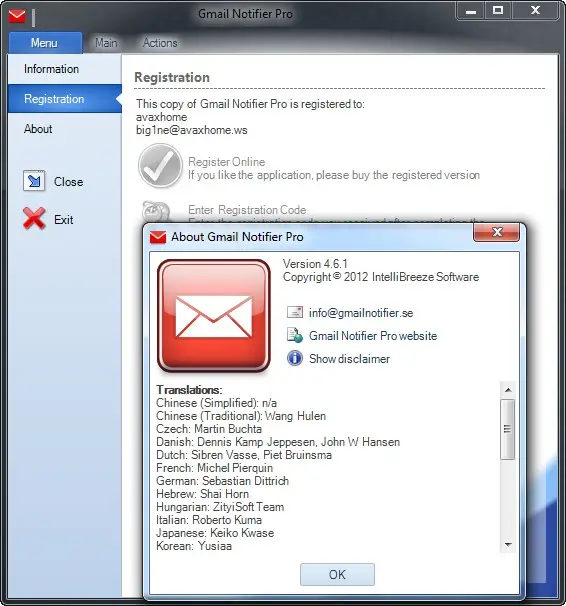The height and width of the screenshot is (606, 566).
Task: Click the red X Exit icon
Action: (34, 219)
